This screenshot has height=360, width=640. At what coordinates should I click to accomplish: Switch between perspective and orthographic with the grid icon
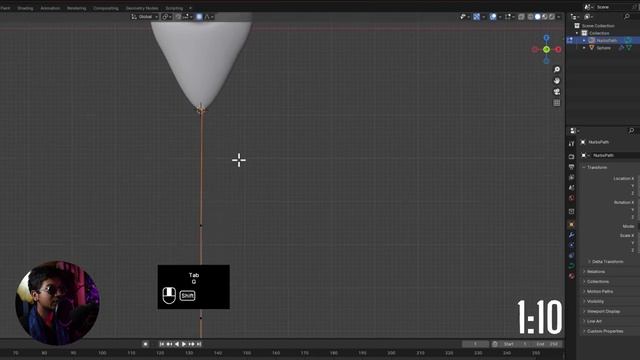pyautogui.click(x=557, y=103)
